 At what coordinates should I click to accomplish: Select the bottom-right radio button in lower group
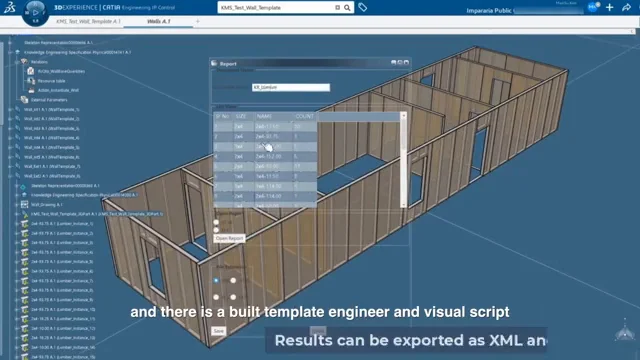click(233, 297)
